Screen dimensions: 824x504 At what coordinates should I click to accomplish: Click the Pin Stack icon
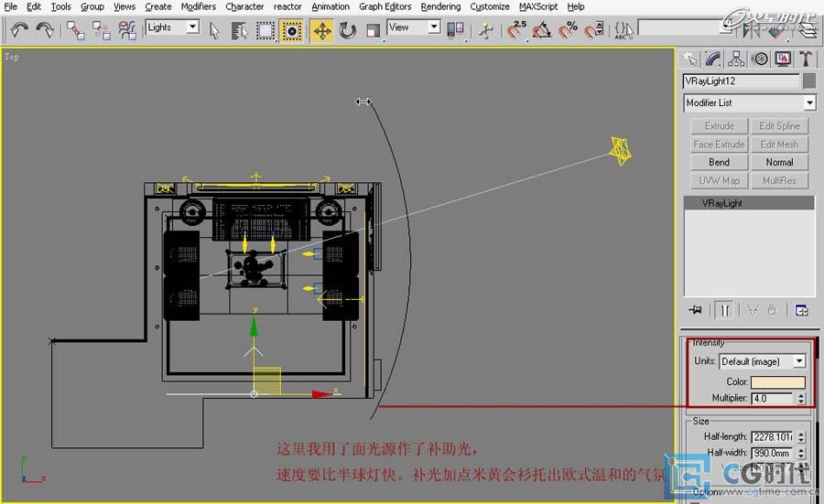[695, 310]
